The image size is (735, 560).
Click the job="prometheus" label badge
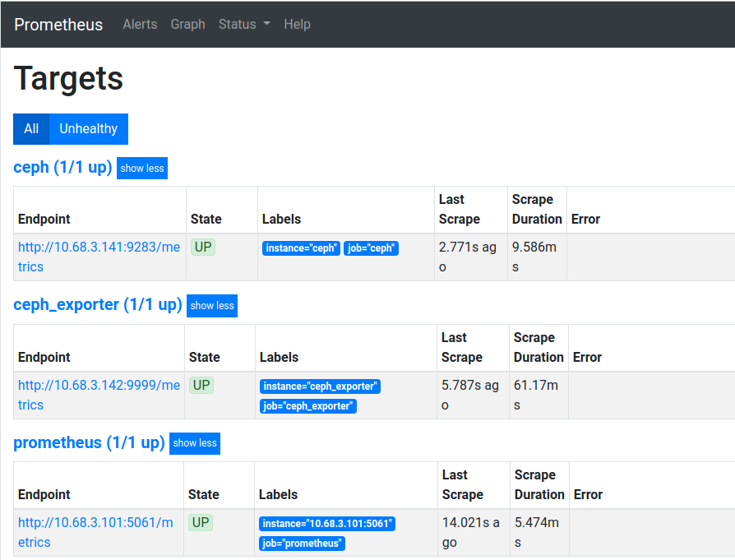[x=302, y=544]
